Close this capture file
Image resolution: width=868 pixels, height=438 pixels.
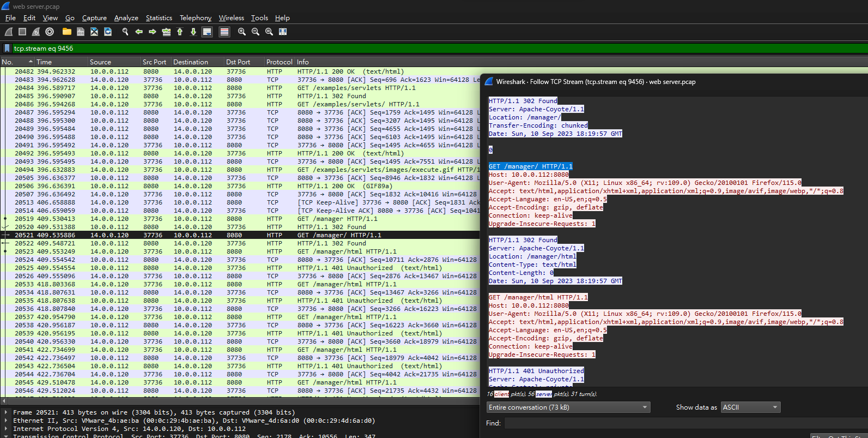click(x=94, y=32)
